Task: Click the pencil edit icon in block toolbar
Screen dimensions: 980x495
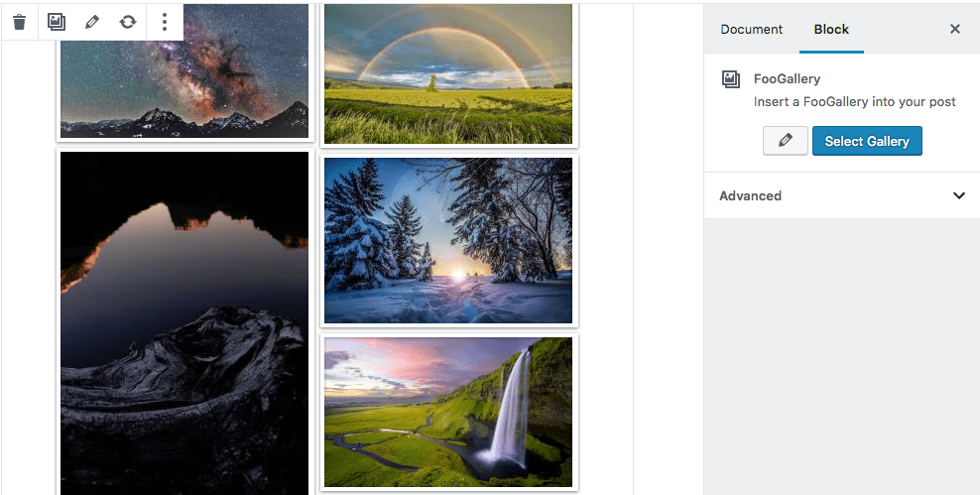Action: click(92, 22)
